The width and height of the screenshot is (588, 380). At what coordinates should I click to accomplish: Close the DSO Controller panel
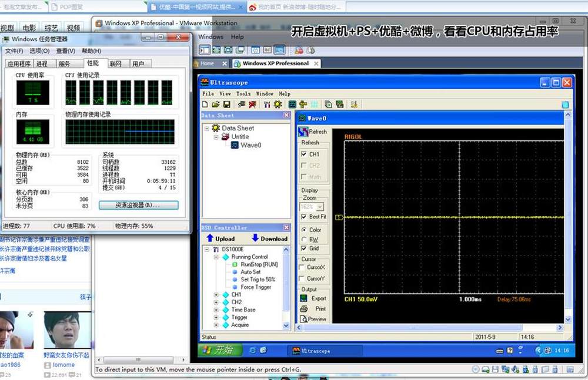pyautogui.click(x=286, y=227)
